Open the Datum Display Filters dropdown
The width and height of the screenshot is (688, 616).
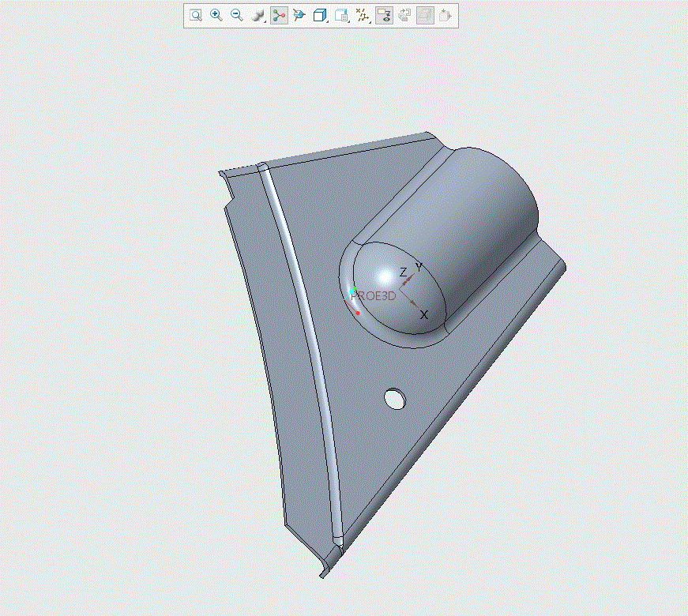pos(363,16)
